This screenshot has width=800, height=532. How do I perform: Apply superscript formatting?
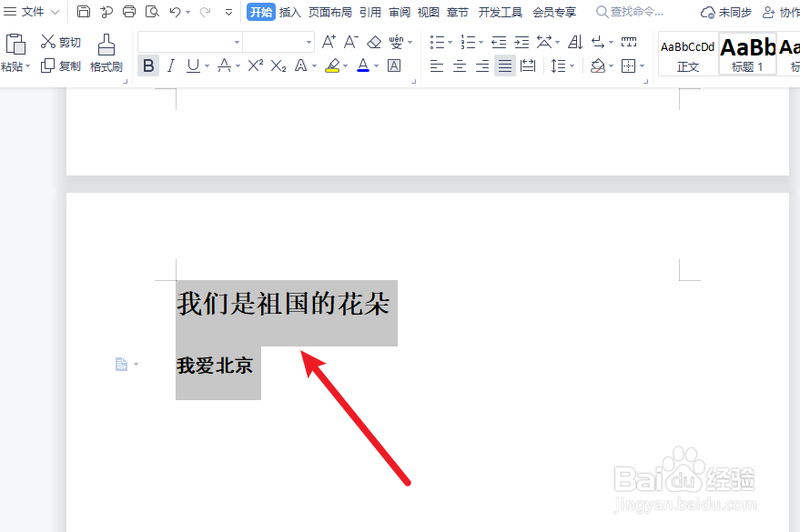click(257, 65)
